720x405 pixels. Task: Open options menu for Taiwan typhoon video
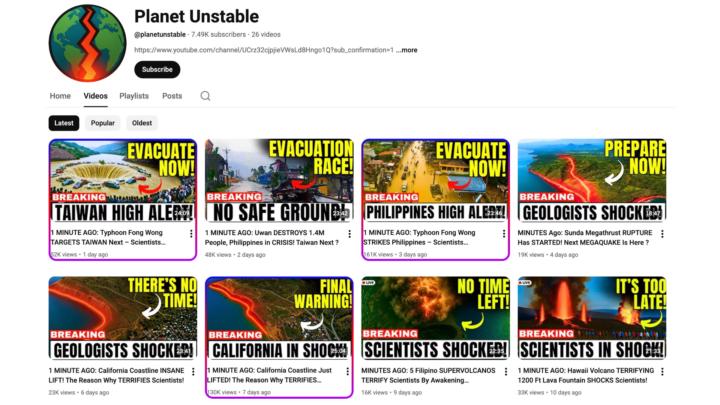click(x=191, y=234)
